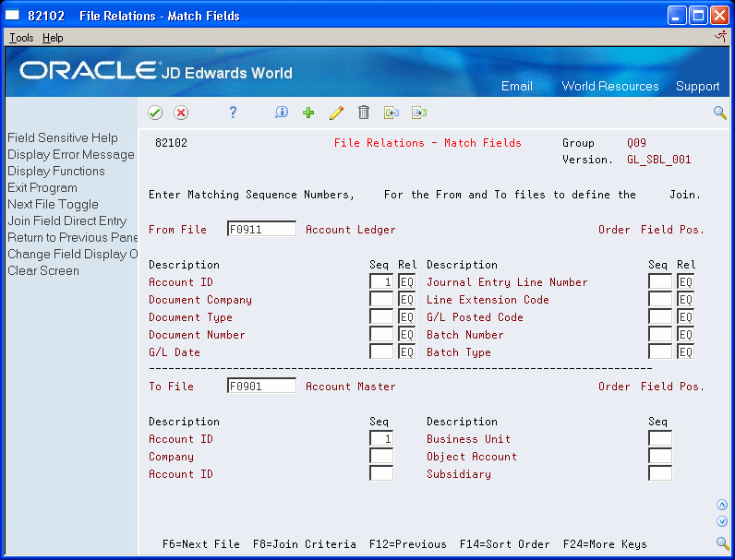Screen dimensions: 735x560
Task: Select Join Field Direct Entry
Action: (x=67, y=221)
